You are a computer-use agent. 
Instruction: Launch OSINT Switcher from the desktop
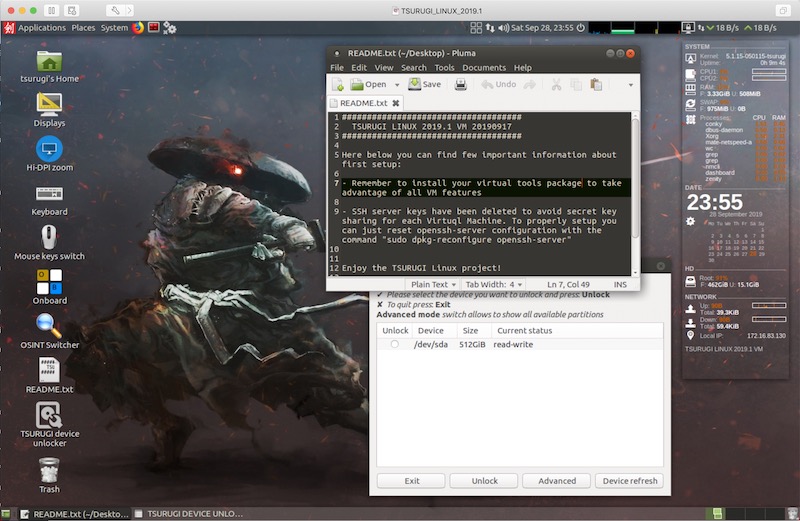pos(49,327)
